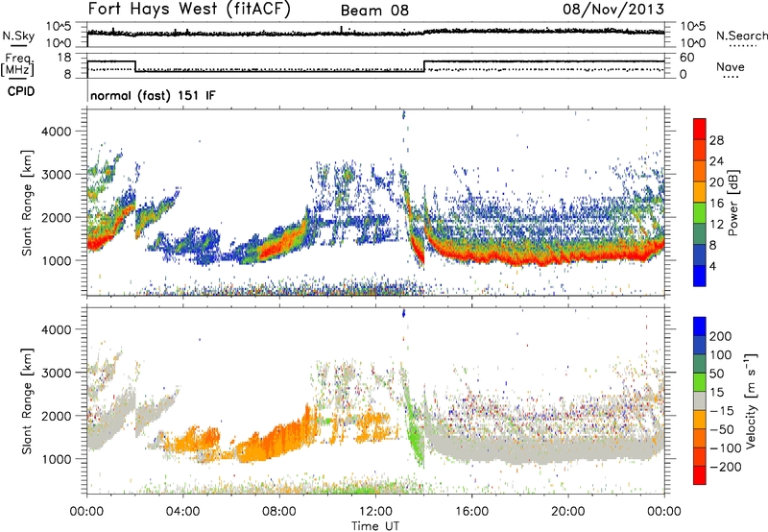The width and height of the screenshot is (768, 532).
Task: Click the Nave dotted line legend sample
Action: [731, 77]
